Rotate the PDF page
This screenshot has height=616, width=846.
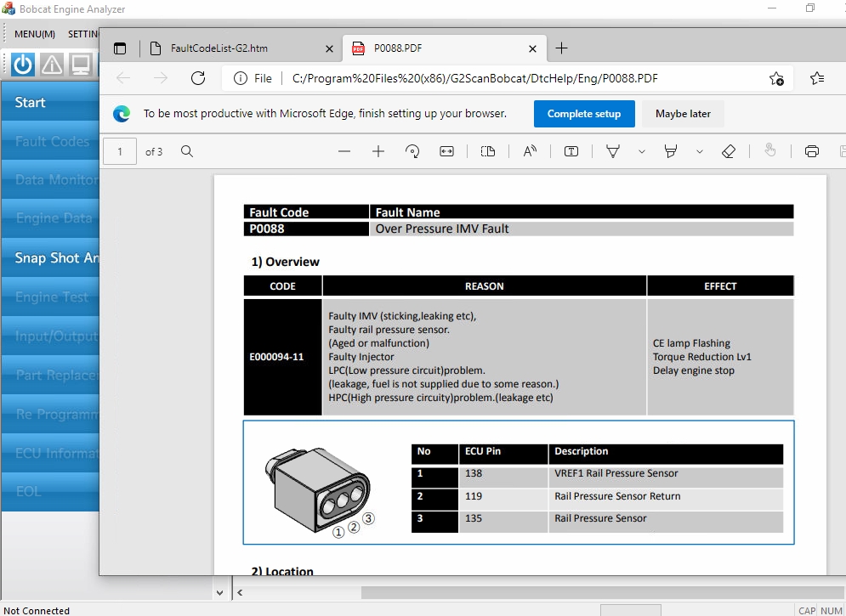(412, 151)
